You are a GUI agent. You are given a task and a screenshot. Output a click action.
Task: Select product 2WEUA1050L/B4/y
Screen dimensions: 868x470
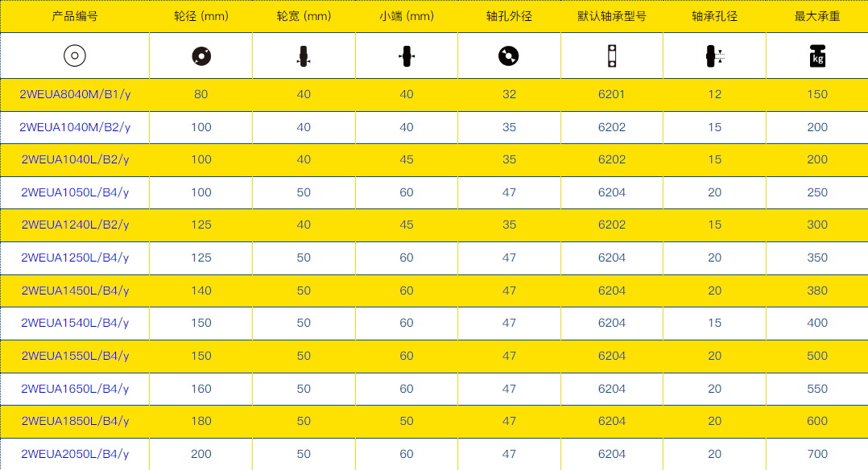point(75,192)
